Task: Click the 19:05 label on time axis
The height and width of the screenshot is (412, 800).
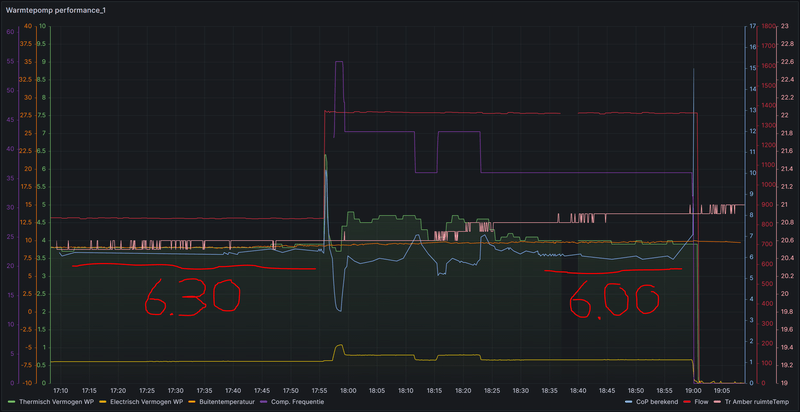Action: tap(722, 391)
